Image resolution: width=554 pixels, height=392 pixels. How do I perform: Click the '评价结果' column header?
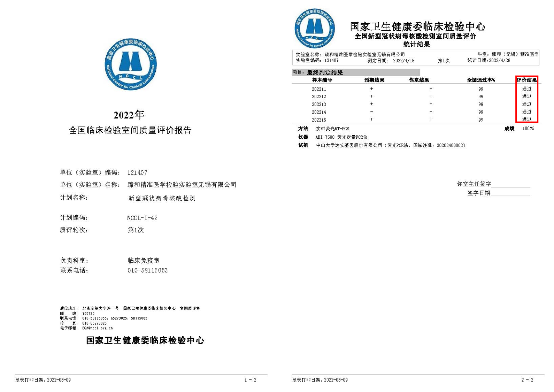point(526,80)
